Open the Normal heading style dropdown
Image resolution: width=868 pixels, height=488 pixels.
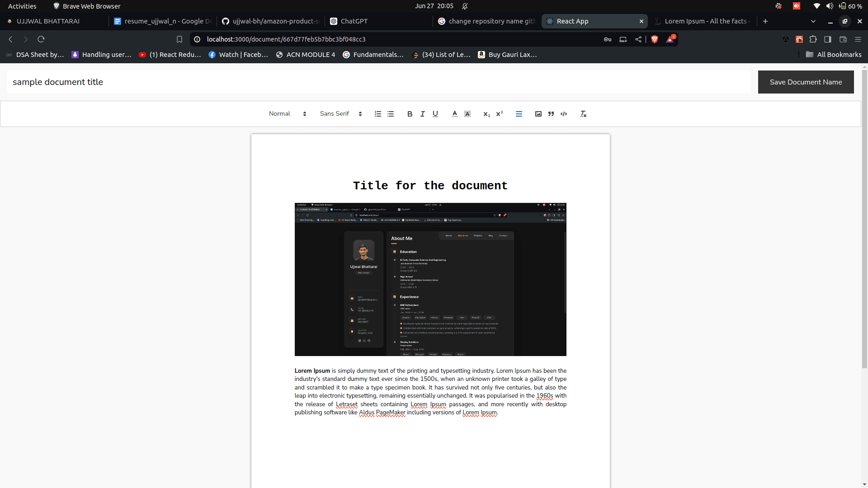[288, 114]
